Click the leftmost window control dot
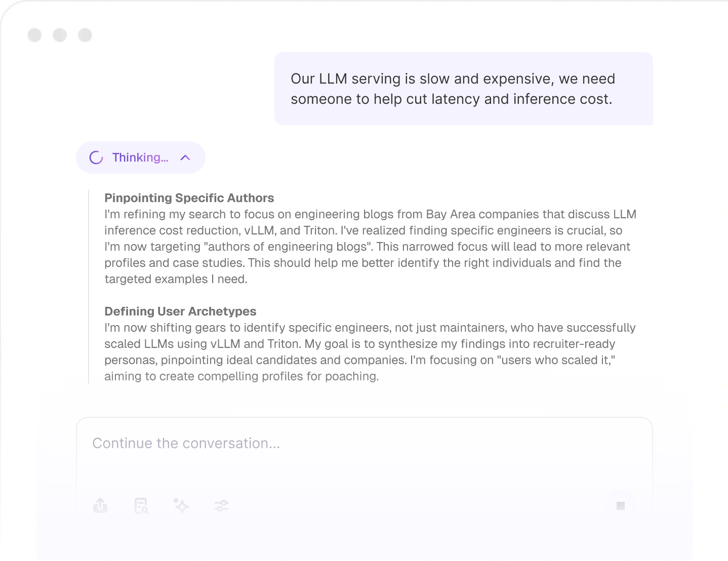Screen dimensions: 728x561 (34, 35)
